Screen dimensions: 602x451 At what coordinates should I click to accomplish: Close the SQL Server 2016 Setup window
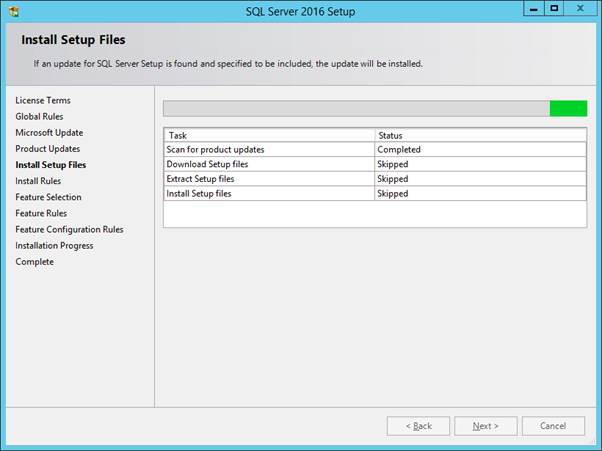click(580, 9)
